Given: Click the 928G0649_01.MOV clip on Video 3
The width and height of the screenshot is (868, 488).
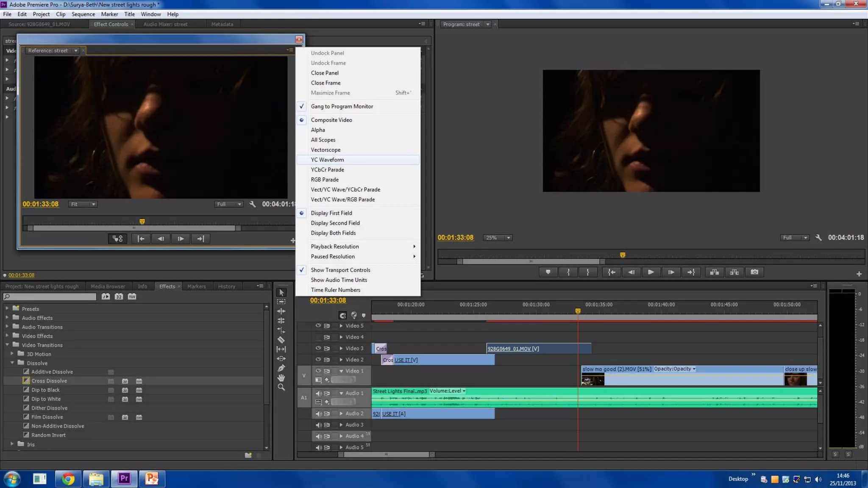Looking at the screenshot, I should point(538,349).
